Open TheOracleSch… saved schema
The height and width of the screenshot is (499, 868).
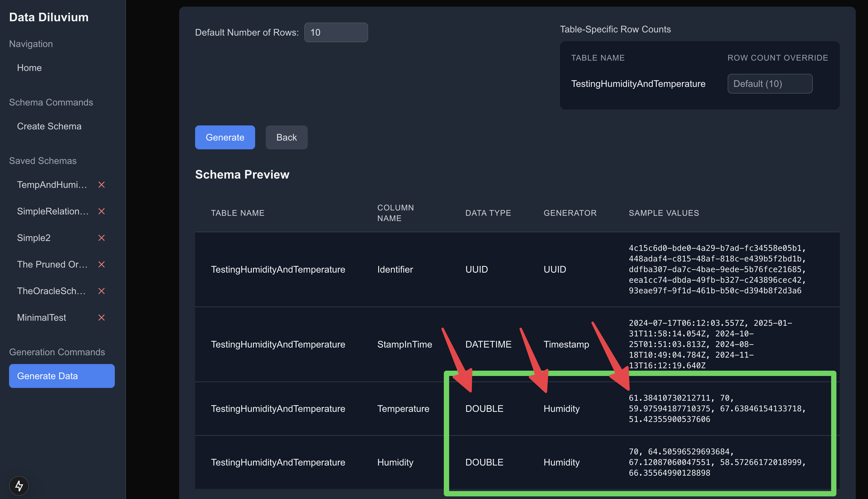[51, 291]
